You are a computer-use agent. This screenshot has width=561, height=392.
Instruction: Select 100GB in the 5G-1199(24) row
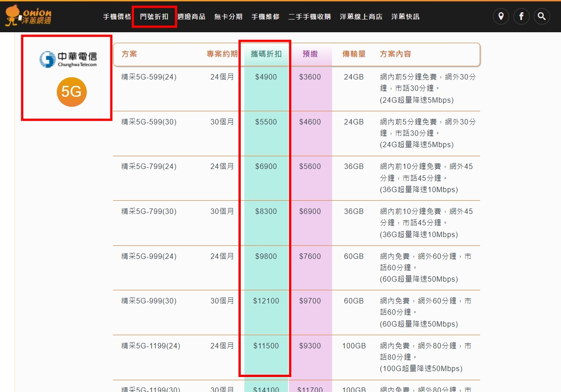[354, 346]
